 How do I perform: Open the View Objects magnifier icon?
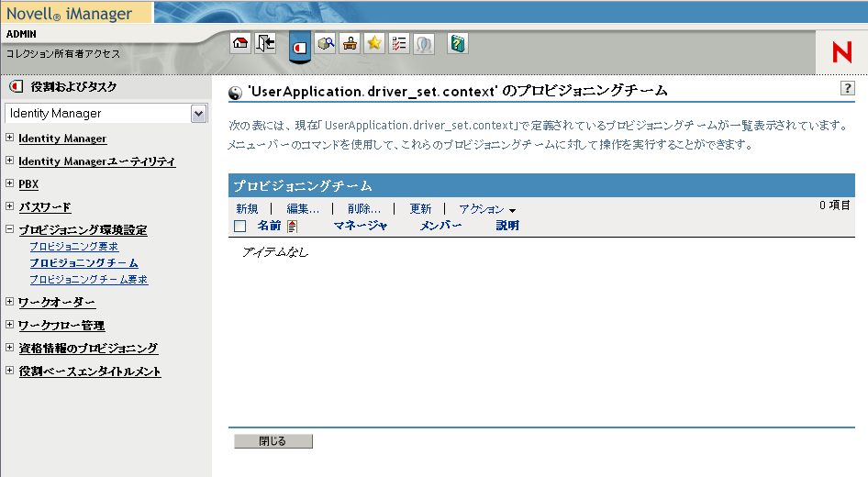tap(326, 43)
